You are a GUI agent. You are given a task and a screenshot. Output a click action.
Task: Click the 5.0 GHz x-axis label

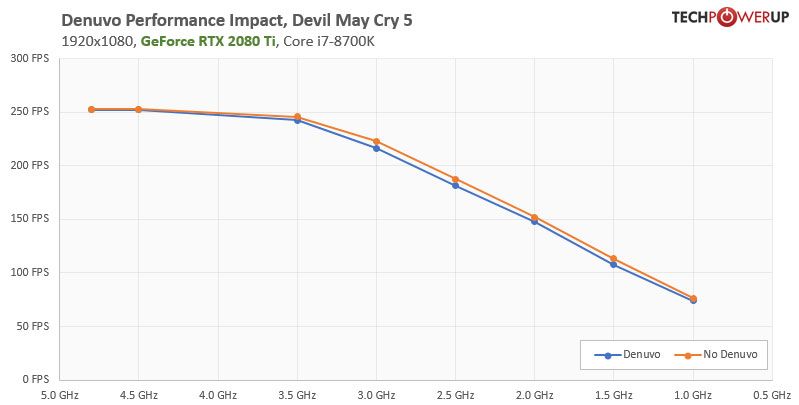(58, 395)
